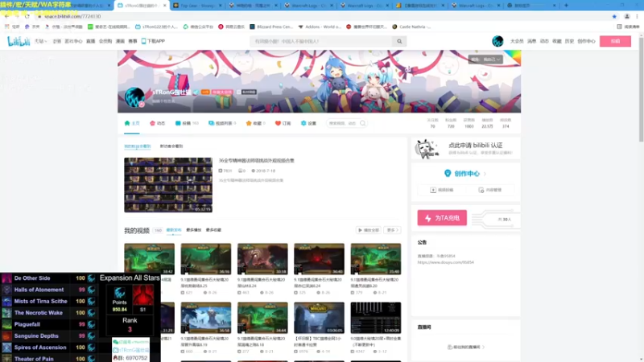Click the profile avatar on the banner
644x362 pixels.
click(134, 97)
